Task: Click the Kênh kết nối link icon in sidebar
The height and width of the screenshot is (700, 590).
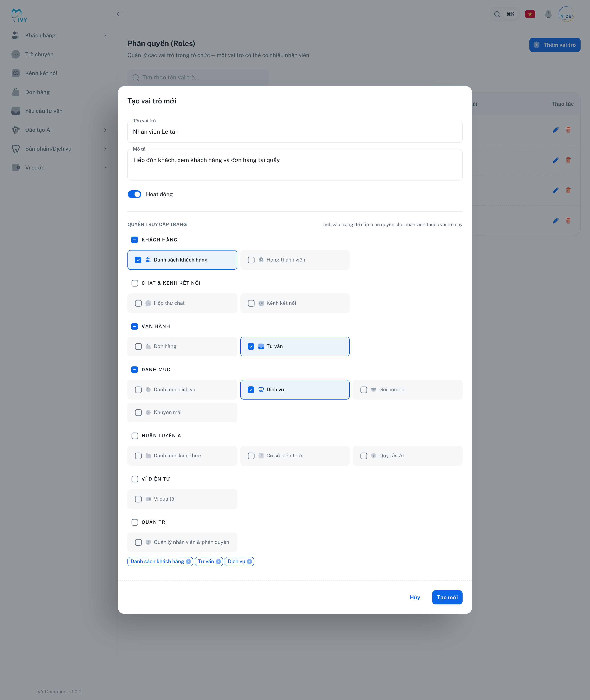Action: coord(15,73)
